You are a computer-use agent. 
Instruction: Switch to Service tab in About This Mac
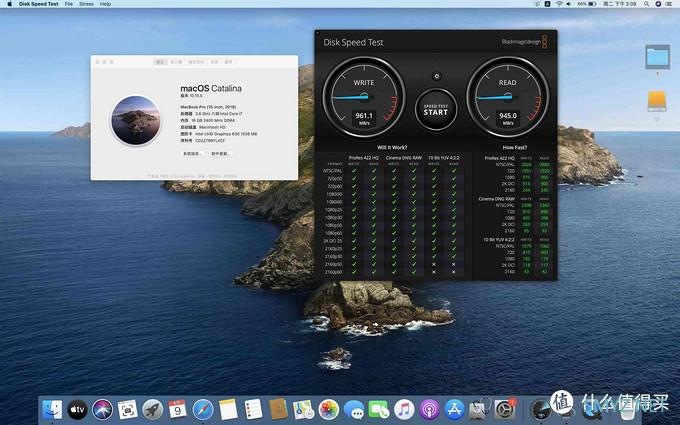tap(229, 62)
